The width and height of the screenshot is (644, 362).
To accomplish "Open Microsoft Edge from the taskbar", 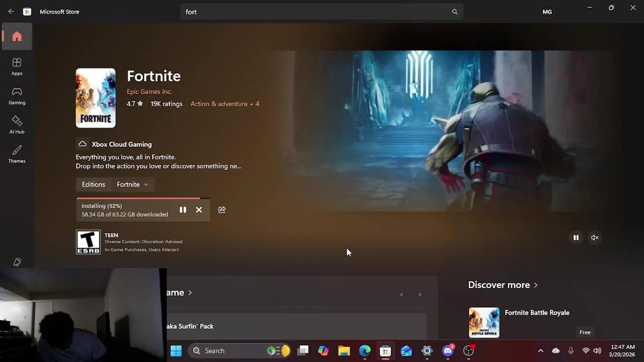I will (x=365, y=350).
